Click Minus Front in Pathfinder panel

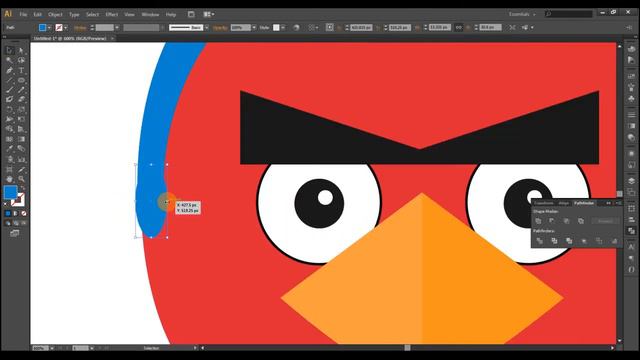coord(552,221)
